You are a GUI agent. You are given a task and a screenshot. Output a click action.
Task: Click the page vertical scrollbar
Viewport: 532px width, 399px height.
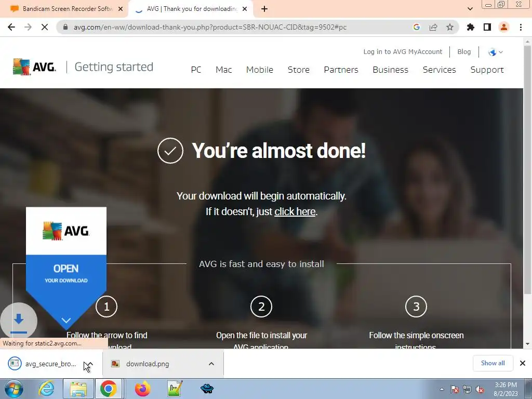pos(527,170)
